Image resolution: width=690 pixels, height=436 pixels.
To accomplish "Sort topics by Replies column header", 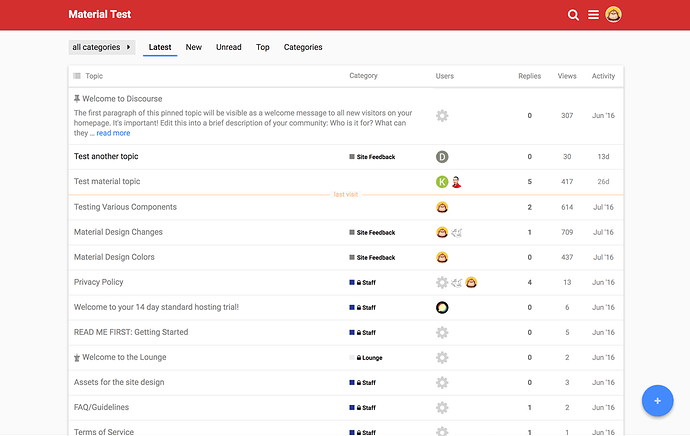I will click(529, 76).
